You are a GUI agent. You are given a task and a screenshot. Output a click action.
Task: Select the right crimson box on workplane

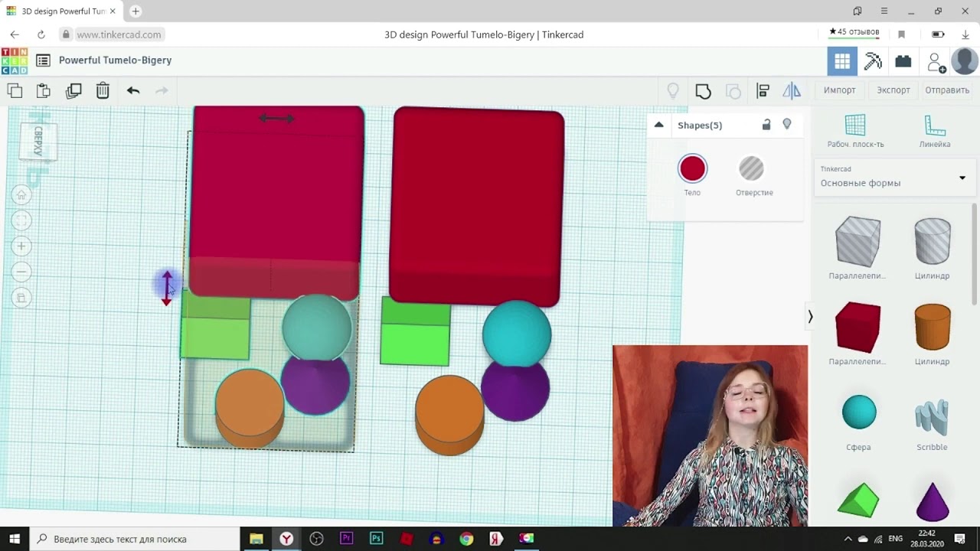[x=478, y=206]
